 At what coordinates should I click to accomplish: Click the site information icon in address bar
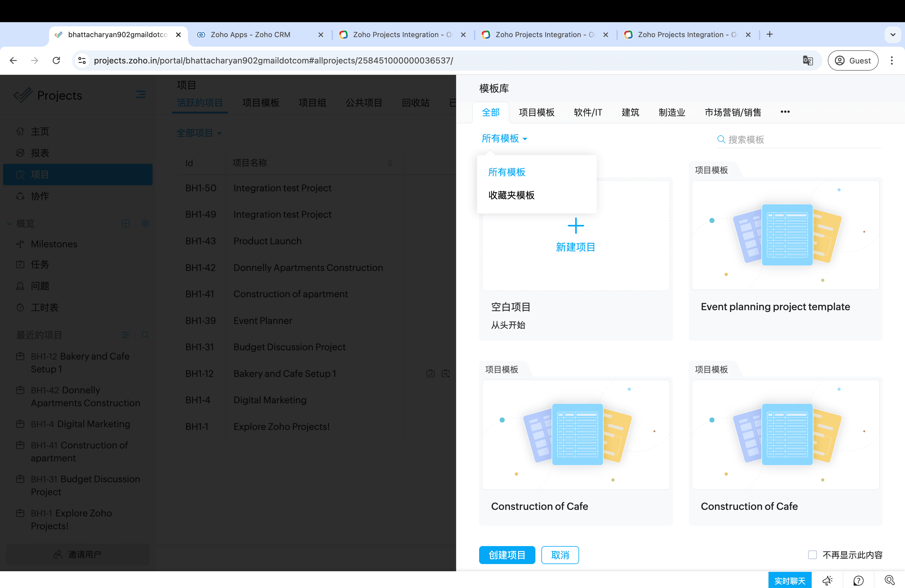click(82, 60)
